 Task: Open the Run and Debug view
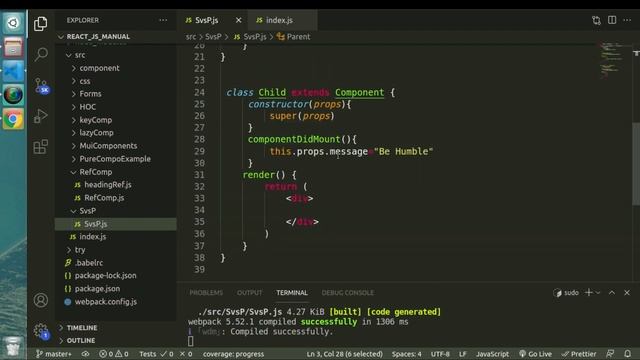(41, 116)
